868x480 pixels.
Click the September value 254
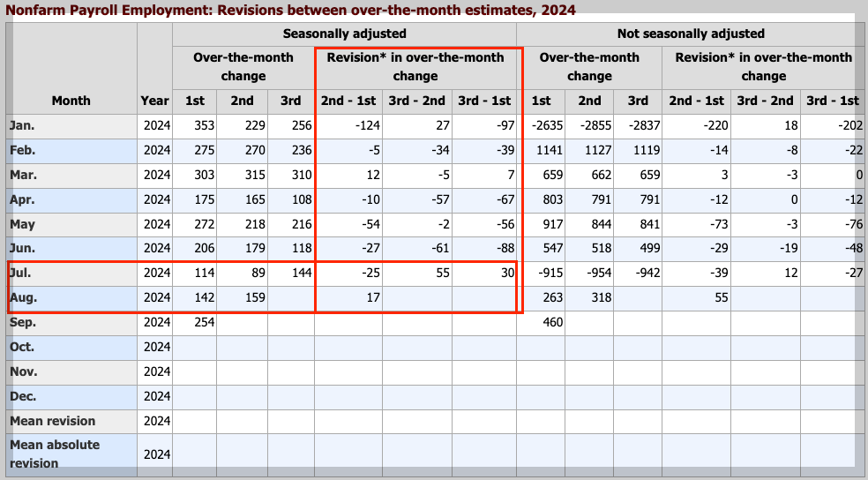coord(205,322)
